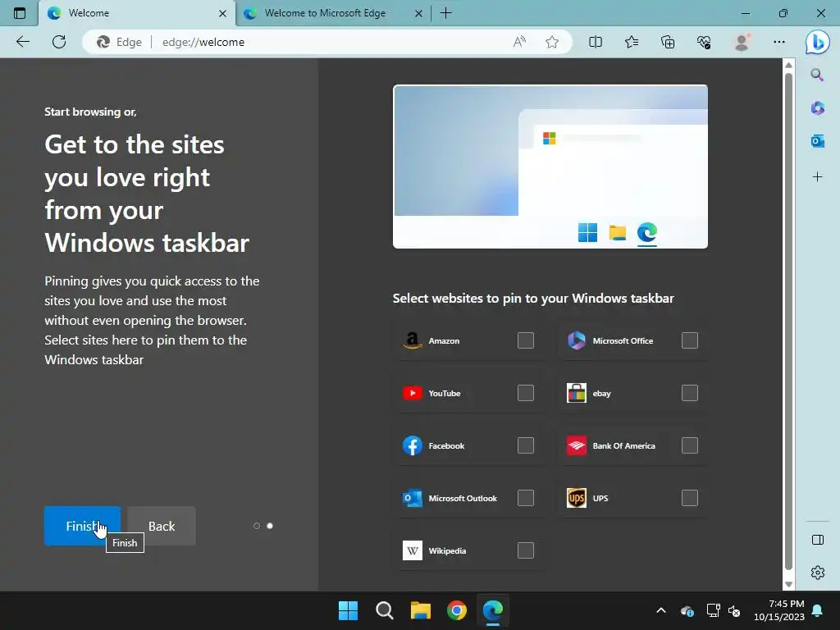
Task: Add this page to favorites star
Action: coord(552,42)
